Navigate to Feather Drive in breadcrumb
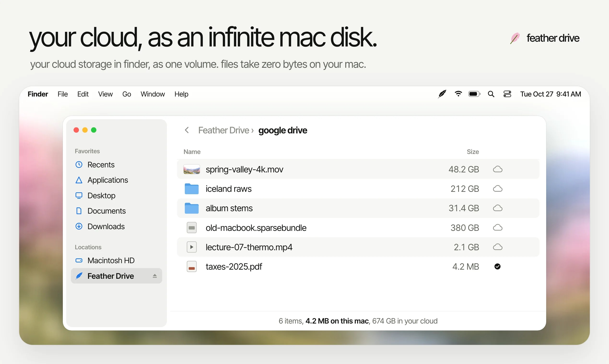Image resolution: width=609 pixels, height=364 pixels. point(223,130)
